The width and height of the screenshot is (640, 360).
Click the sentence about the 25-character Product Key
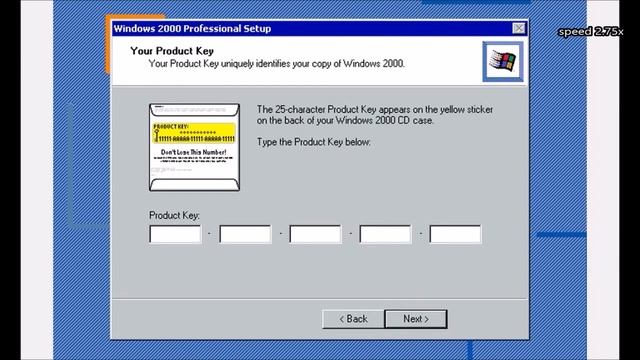point(375,115)
